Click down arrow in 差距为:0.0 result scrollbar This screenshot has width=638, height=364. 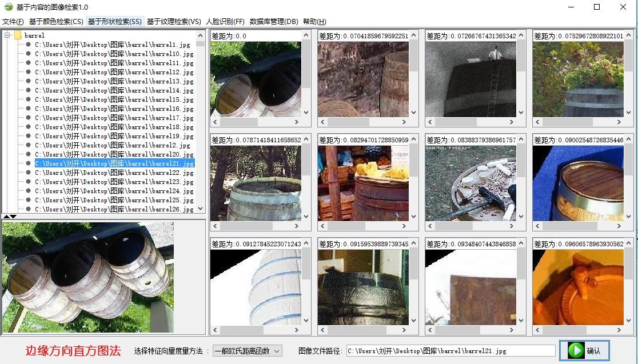306,113
